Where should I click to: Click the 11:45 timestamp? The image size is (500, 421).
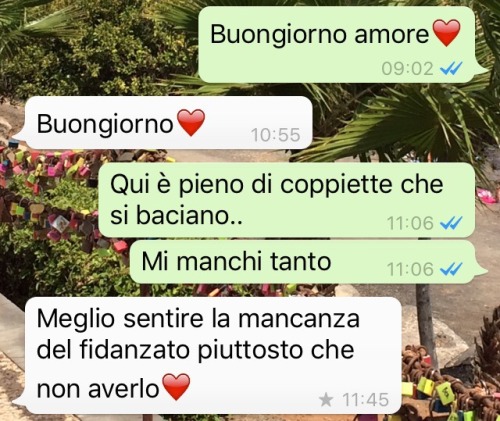pyautogui.click(x=366, y=399)
